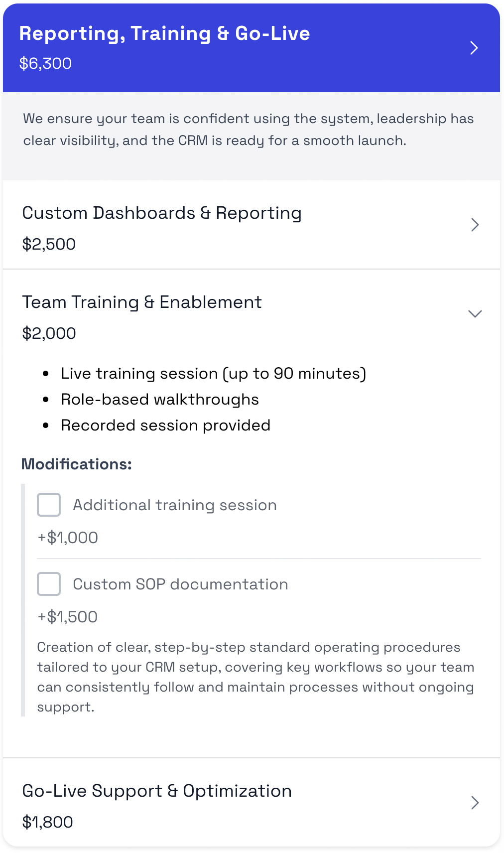The width and height of the screenshot is (504, 853).
Task: Click the Reporting, Training & Go-Live title
Action: (164, 33)
